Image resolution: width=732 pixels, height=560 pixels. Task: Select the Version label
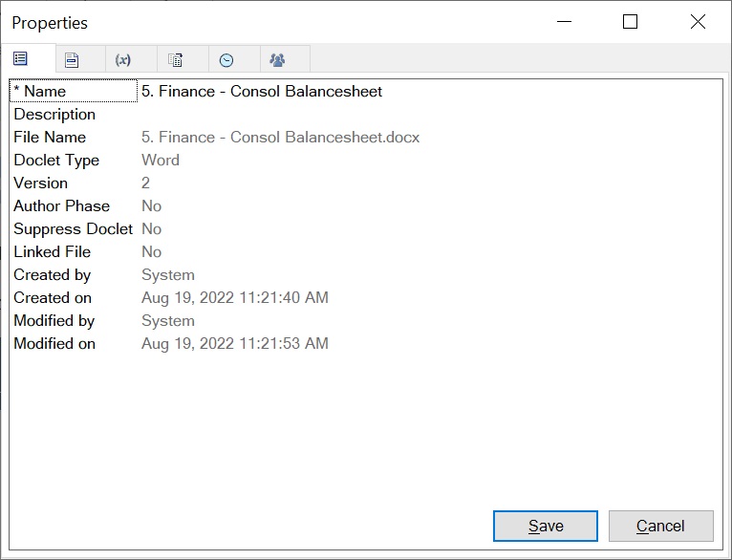[41, 183]
